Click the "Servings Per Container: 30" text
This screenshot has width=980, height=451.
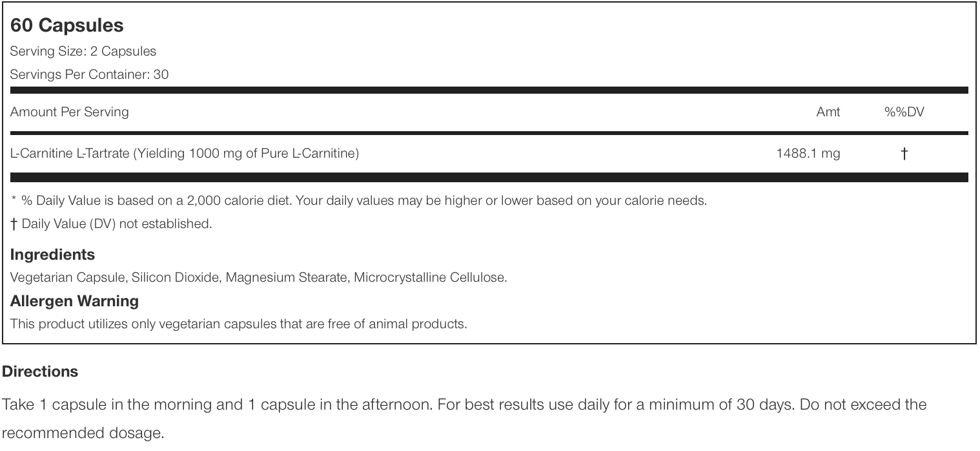click(x=89, y=74)
